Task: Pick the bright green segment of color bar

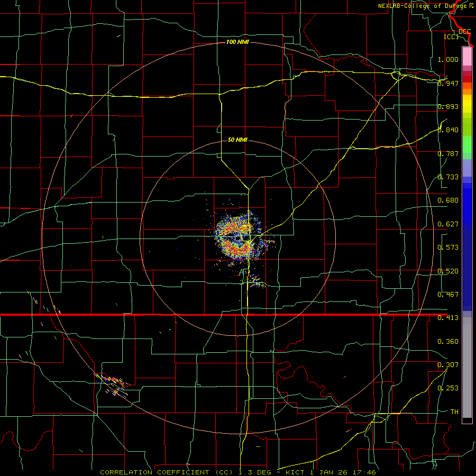Action: click(467, 144)
